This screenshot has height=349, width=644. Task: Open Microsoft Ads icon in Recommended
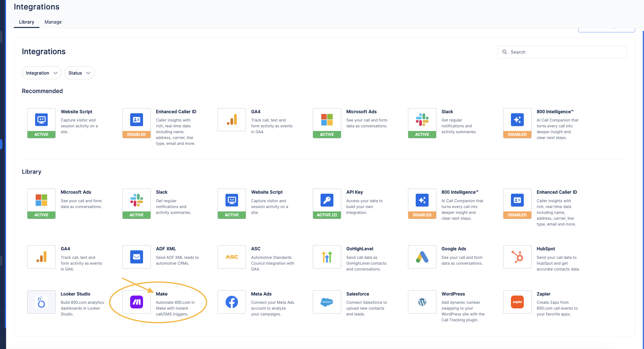[x=327, y=120]
